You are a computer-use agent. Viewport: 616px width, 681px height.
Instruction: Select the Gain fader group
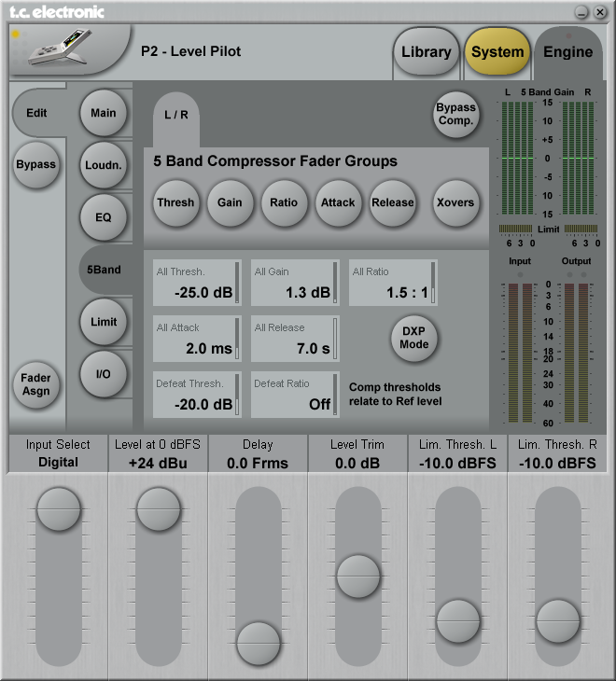[x=230, y=202]
